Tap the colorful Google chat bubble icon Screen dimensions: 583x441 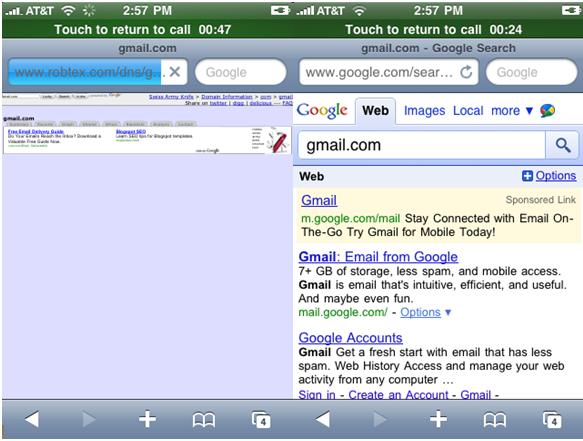click(x=547, y=110)
